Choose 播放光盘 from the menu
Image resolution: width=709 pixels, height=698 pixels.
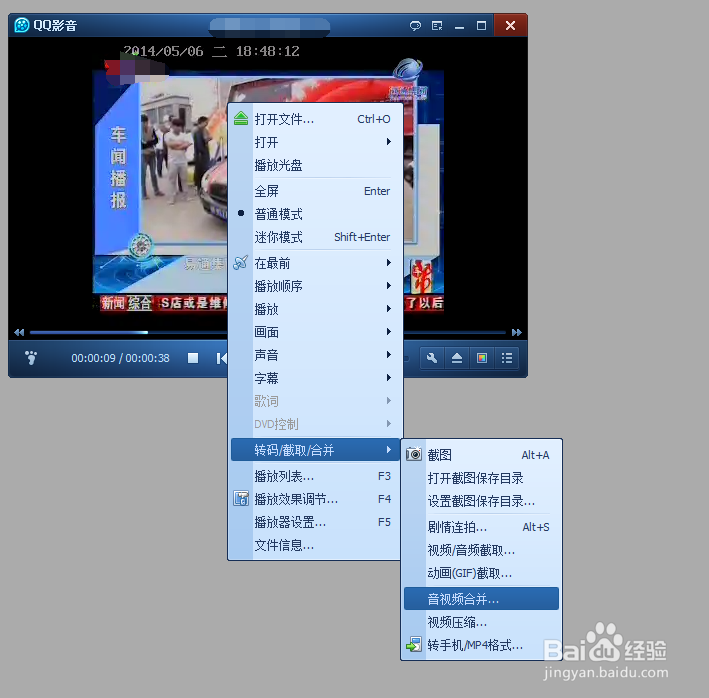point(315,165)
